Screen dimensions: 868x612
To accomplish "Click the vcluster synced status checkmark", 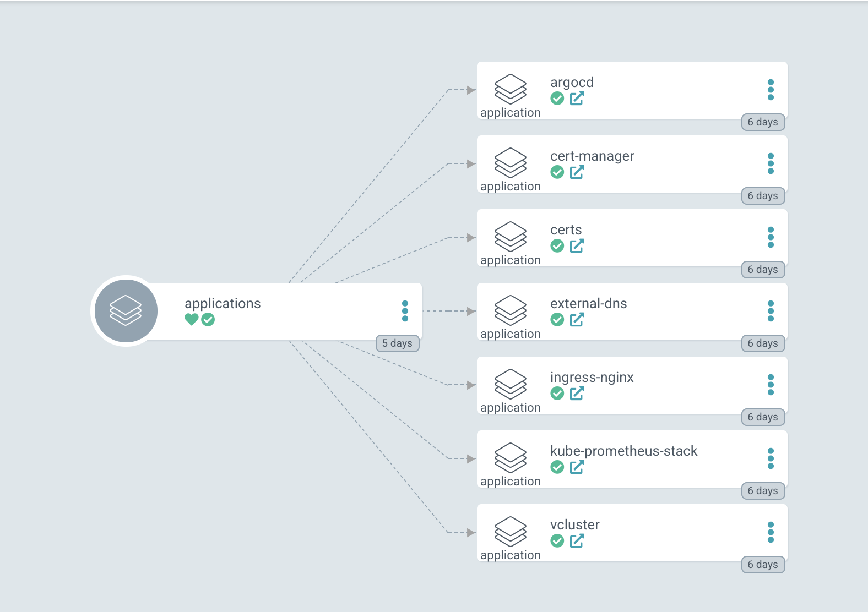I will coord(557,541).
